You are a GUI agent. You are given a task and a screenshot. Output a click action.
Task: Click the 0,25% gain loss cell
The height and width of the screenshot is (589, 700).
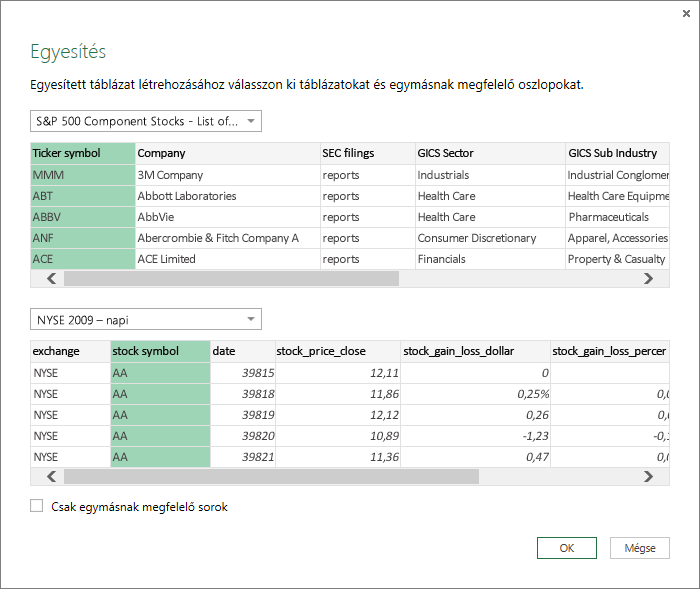[475, 394]
